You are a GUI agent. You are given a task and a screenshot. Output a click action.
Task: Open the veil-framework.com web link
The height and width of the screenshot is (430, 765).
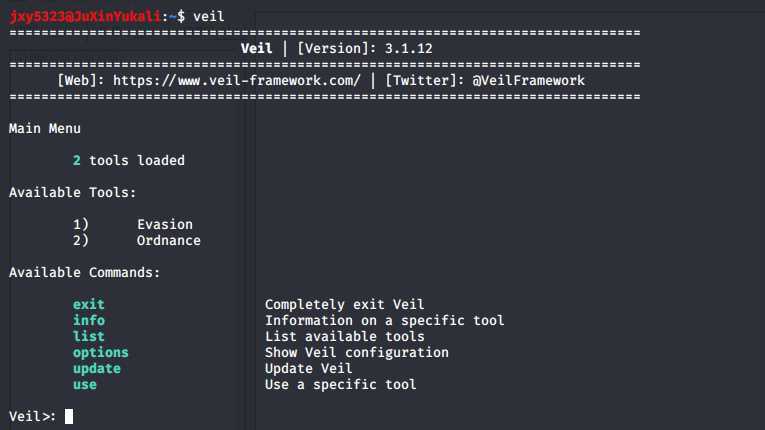pos(237,81)
